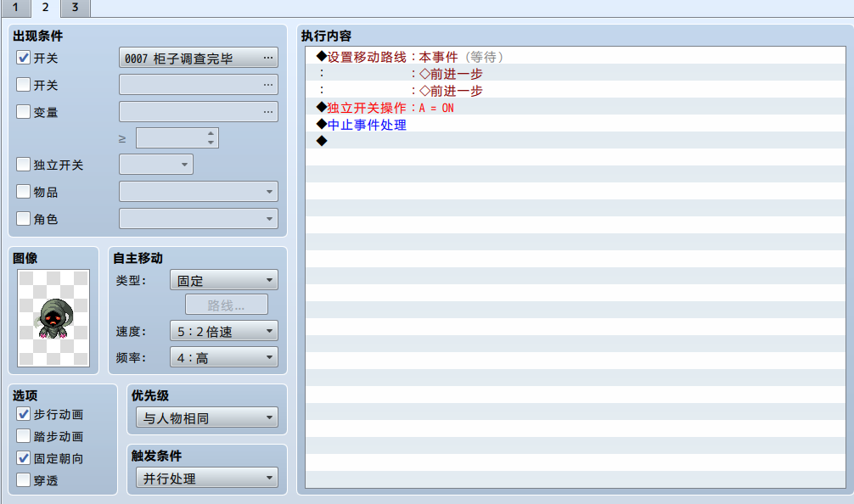Click the second switch selector field
The height and width of the screenshot is (504, 854).
click(199, 85)
